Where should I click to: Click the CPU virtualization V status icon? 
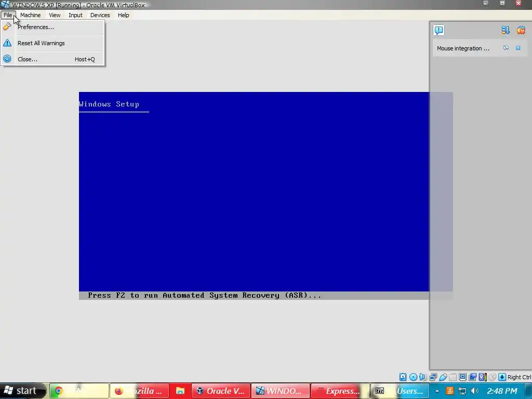482,377
